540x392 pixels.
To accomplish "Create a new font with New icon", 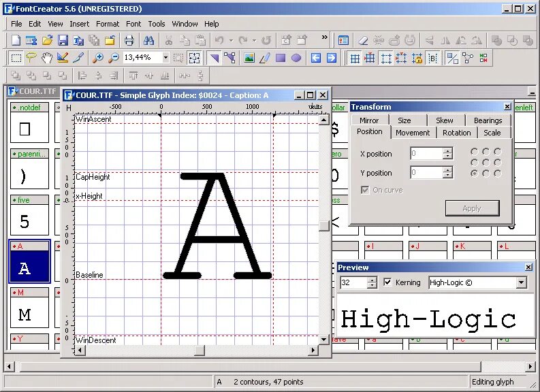I will (x=16, y=40).
